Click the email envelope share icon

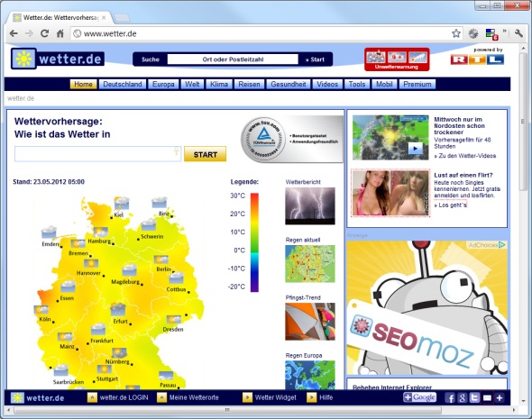(487, 397)
